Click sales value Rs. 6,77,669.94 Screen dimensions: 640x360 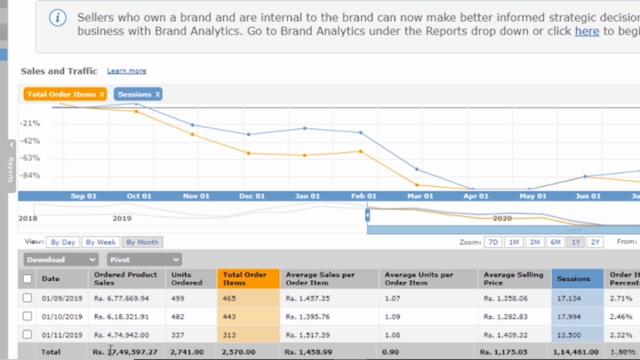point(121,298)
